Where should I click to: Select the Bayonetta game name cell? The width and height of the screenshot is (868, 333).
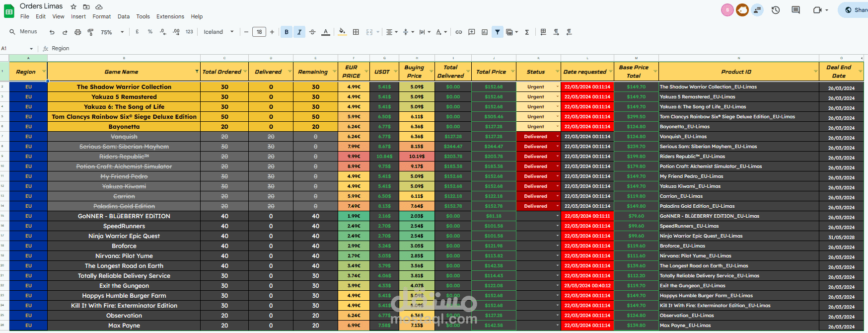click(124, 127)
